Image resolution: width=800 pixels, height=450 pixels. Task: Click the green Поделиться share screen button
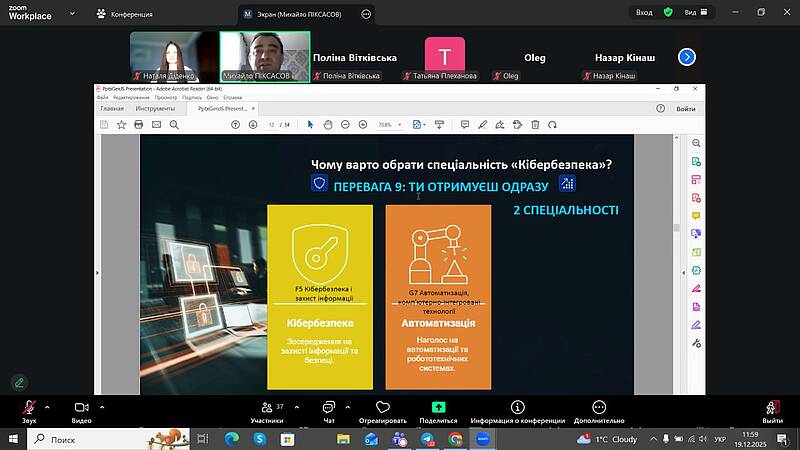[438, 410]
